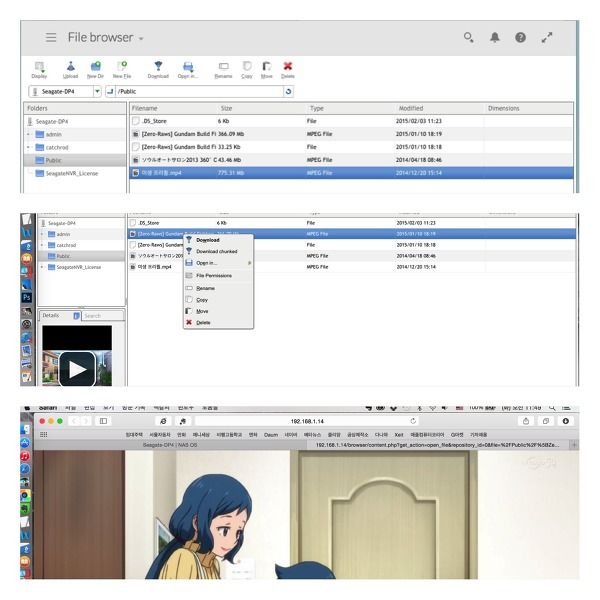Select the 366.09 MB Gundam Build file
The width and height of the screenshot is (600, 600).
[x=351, y=134]
